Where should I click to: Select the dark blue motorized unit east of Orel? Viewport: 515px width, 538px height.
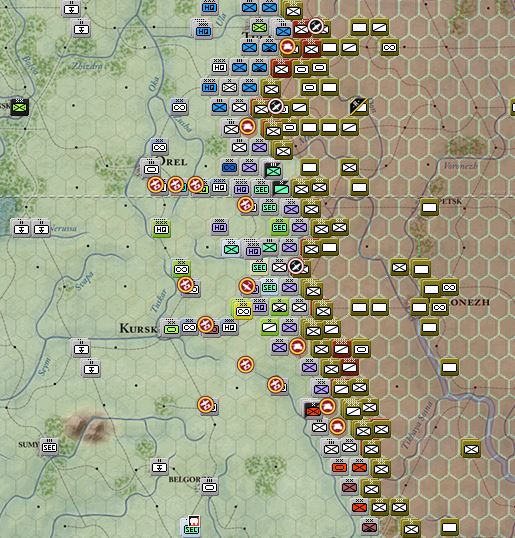pyautogui.click(x=229, y=167)
